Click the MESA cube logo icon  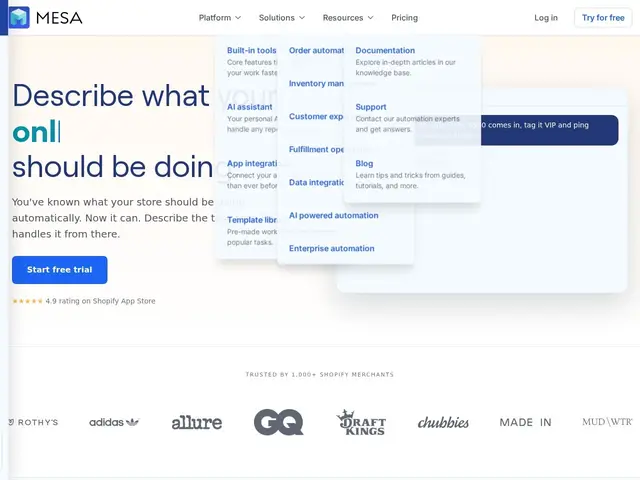pyautogui.click(x=19, y=18)
